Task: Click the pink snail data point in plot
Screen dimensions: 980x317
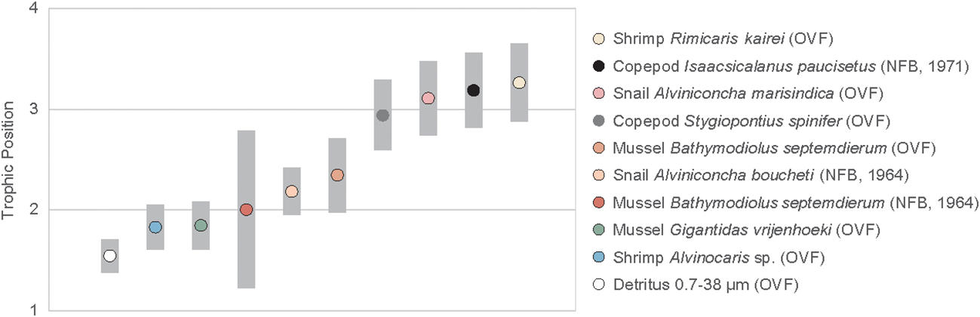Action: tap(428, 98)
